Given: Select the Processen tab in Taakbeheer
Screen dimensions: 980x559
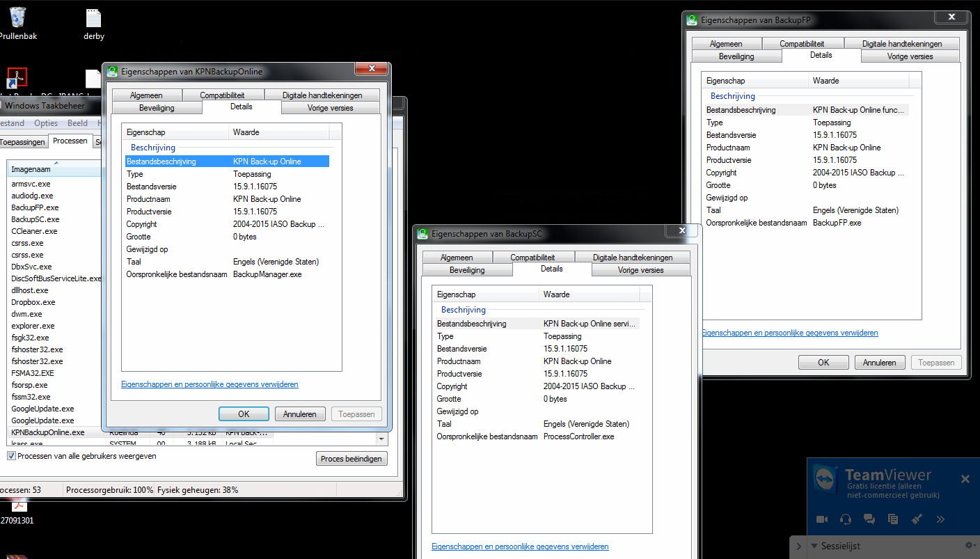Looking at the screenshot, I should [x=71, y=141].
